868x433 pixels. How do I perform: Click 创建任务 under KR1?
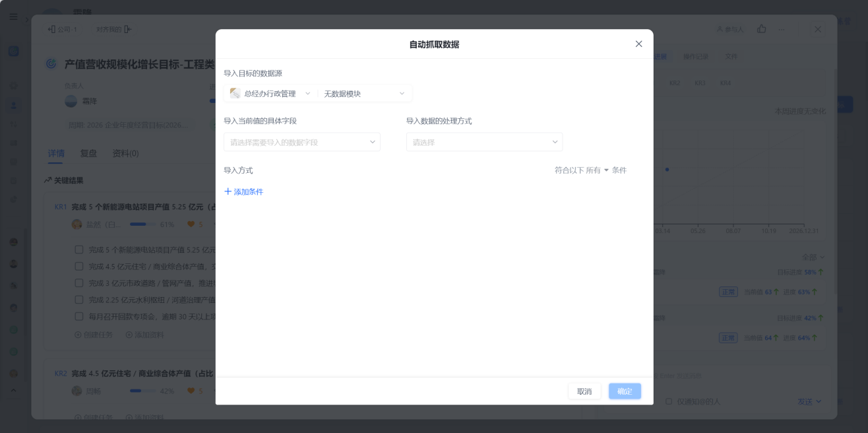click(94, 335)
